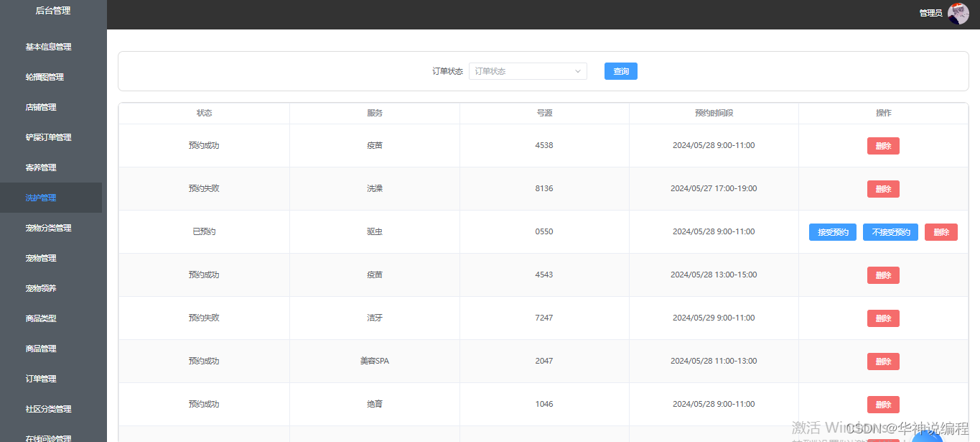The image size is (980, 442).
Task: Click the 预约时间段 column header
Action: pos(714,114)
